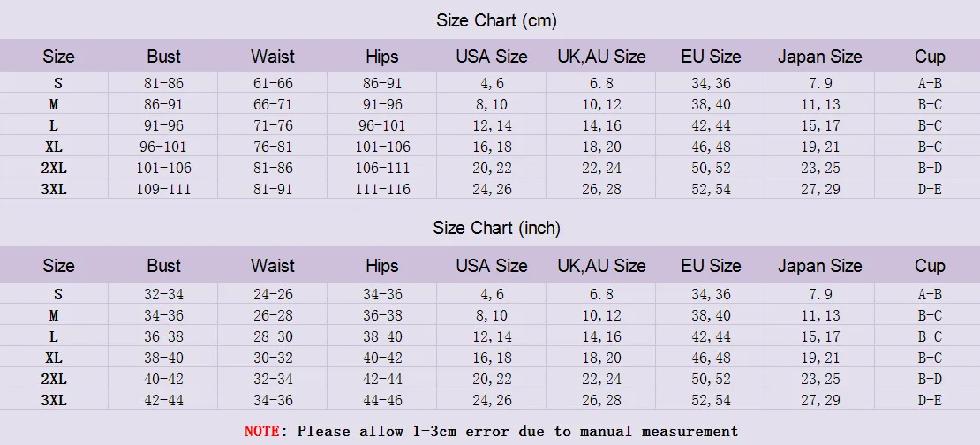Click EU Size header in the inch chart
The image size is (980, 445).
pyautogui.click(x=711, y=266)
